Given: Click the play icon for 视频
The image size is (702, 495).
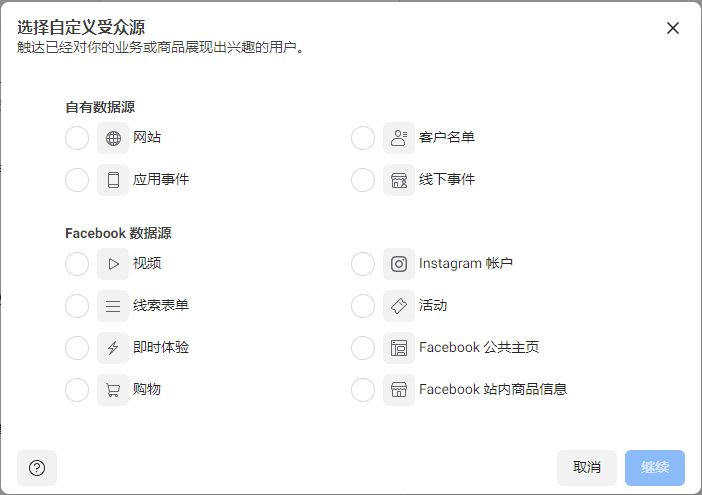Looking at the screenshot, I should coord(113,264).
